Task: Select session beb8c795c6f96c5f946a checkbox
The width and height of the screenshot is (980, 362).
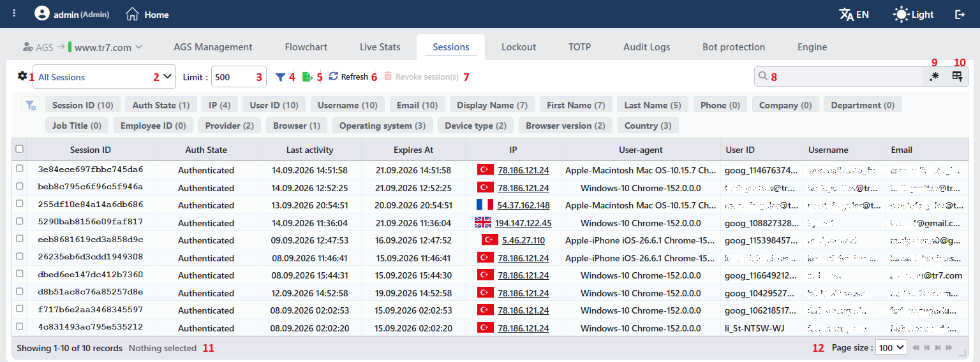Action: (x=20, y=187)
